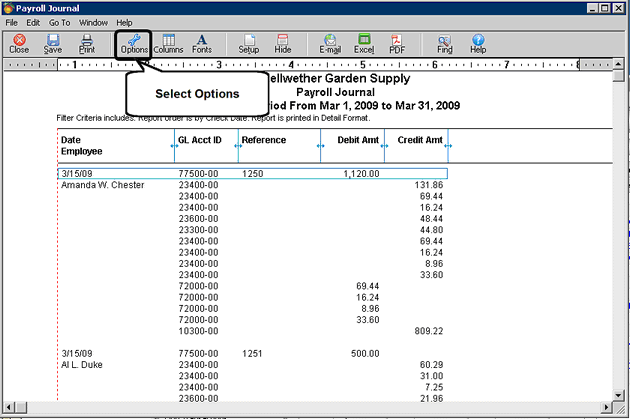Screen dimensions: 630x419
Task: Export the report to Excel
Action: click(x=364, y=44)
